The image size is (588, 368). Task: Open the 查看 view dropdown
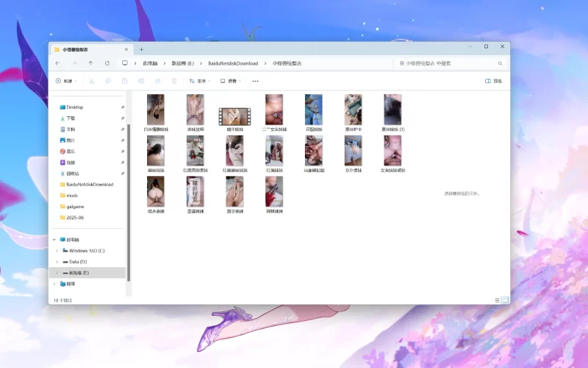tap(230, 81)
